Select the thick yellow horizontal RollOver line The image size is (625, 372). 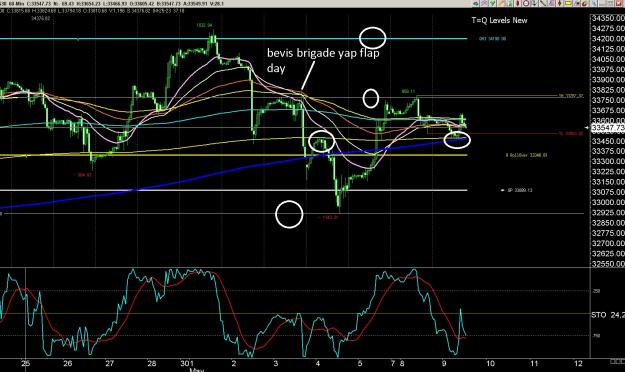tap(233, 155)
